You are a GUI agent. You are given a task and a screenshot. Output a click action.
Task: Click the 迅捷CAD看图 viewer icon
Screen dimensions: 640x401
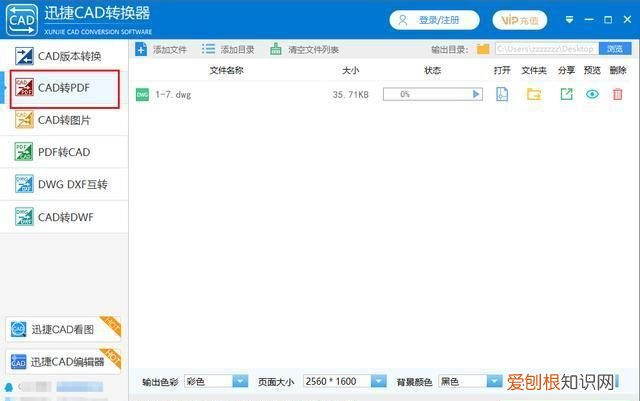[18, 329]
